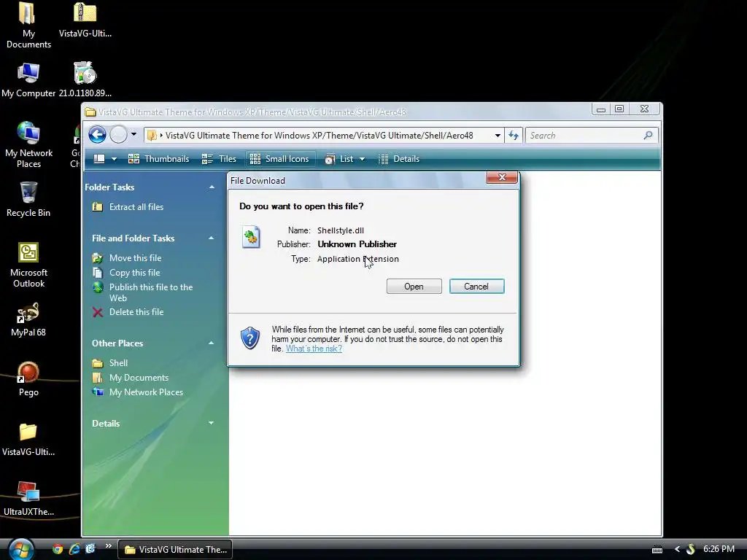Click Copy this file

[x=135, y=273]
